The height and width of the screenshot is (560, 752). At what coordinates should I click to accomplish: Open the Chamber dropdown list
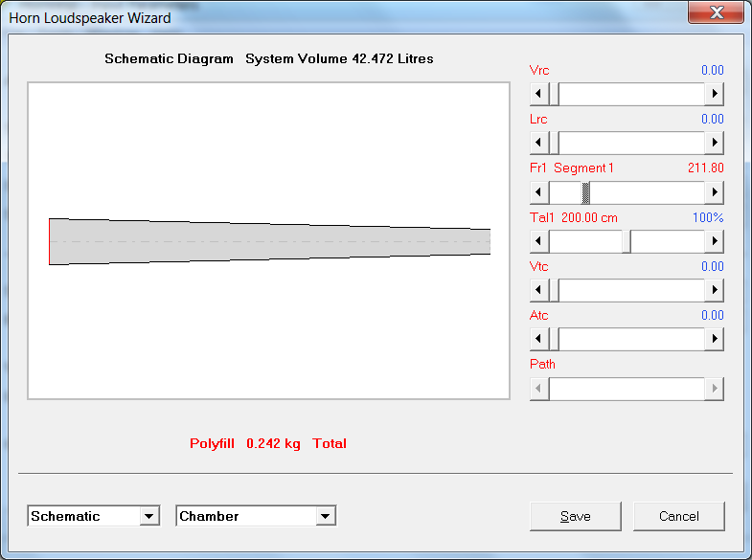[x=325, y=516]
